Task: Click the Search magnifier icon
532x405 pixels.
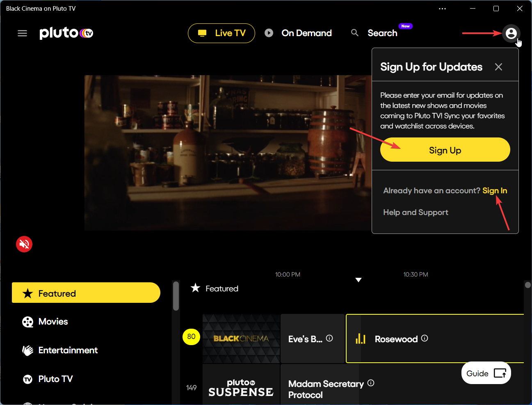Action: (355, 33)
